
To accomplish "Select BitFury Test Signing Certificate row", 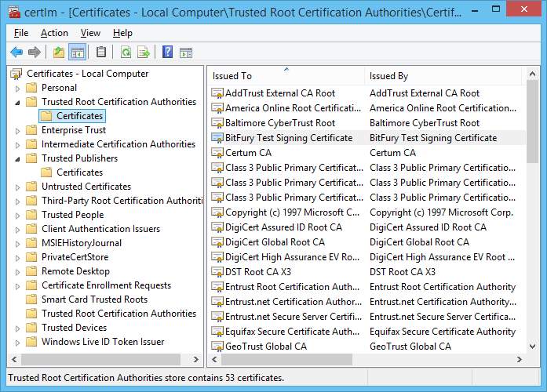I will pos(288,138).
